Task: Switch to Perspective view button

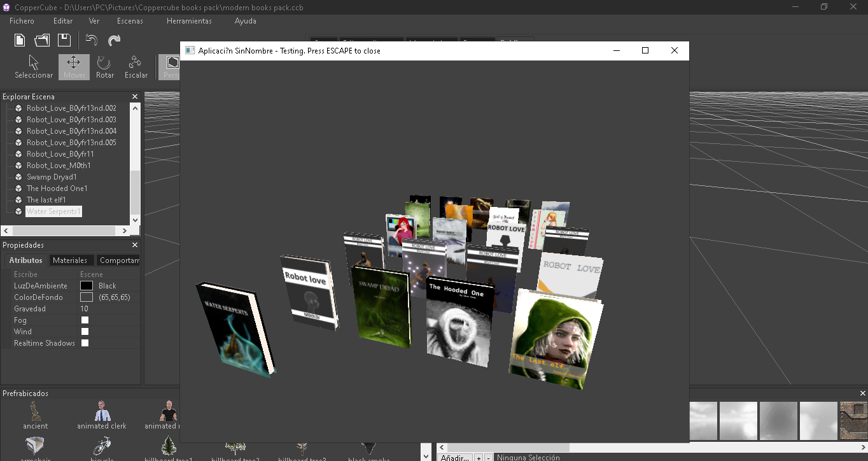Action: (169, 67)
